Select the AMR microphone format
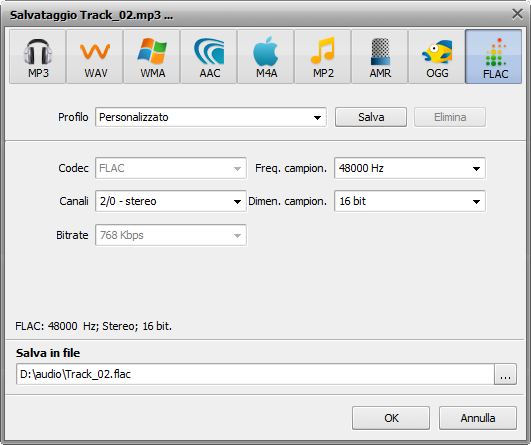 (380, 57)
